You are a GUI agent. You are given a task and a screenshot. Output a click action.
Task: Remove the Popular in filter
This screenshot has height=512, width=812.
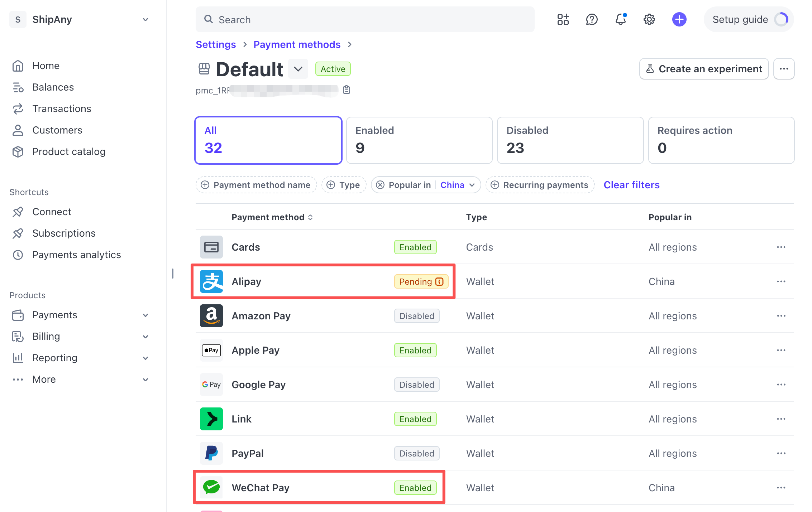point(380,185)
